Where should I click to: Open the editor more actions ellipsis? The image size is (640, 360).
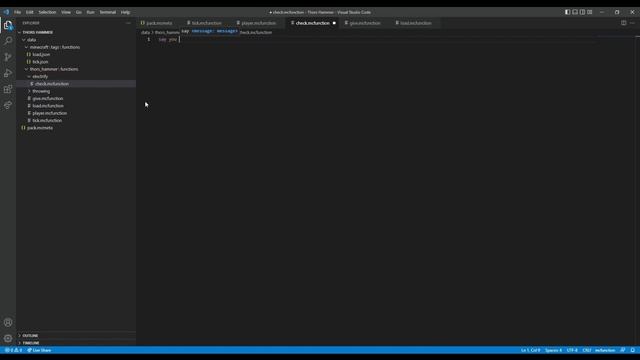(x=632, y=23)
